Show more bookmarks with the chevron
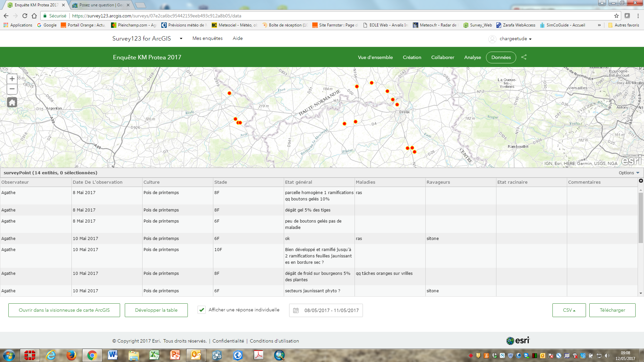This screenshot has height=362, width=644. click(x=599, y=25)
